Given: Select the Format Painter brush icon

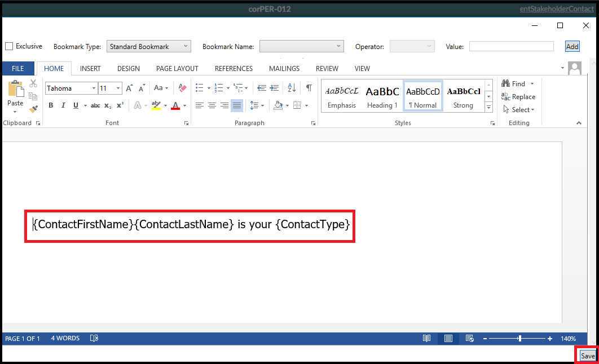Looking at the screenshot, I should click(33, 109).
